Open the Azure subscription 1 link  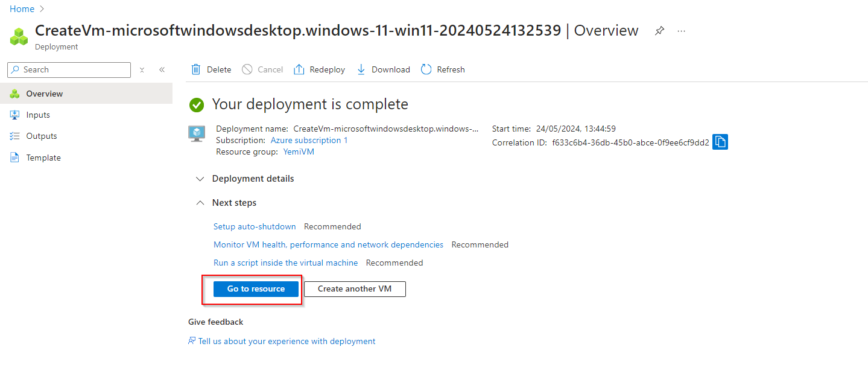(x=309, y=140)
